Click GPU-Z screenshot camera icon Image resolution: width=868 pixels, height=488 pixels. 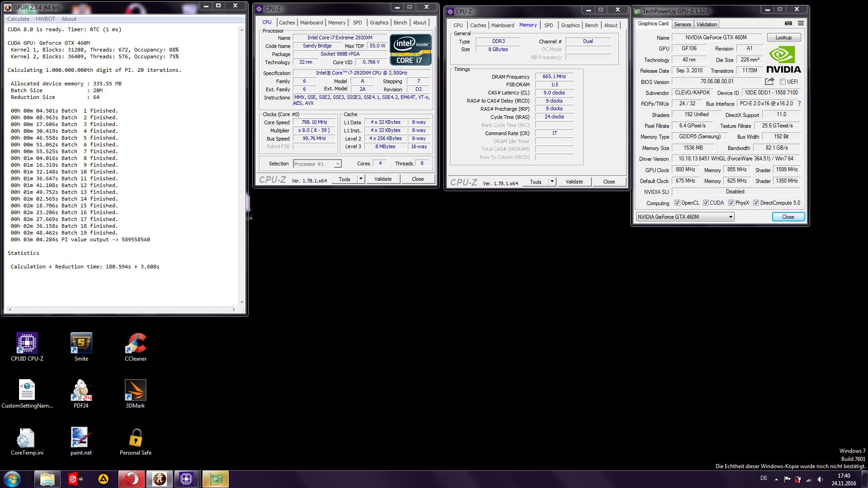788,23
